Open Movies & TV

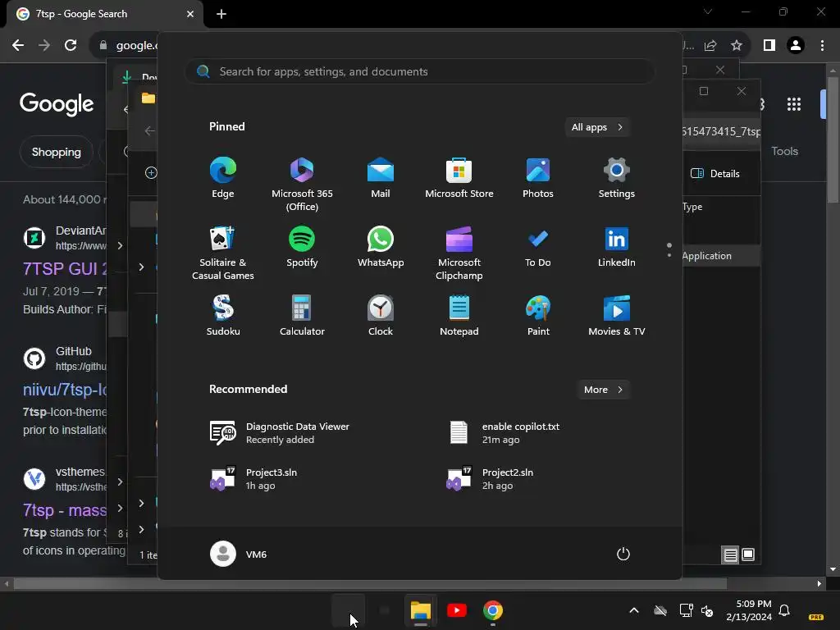tap(617, 316)
